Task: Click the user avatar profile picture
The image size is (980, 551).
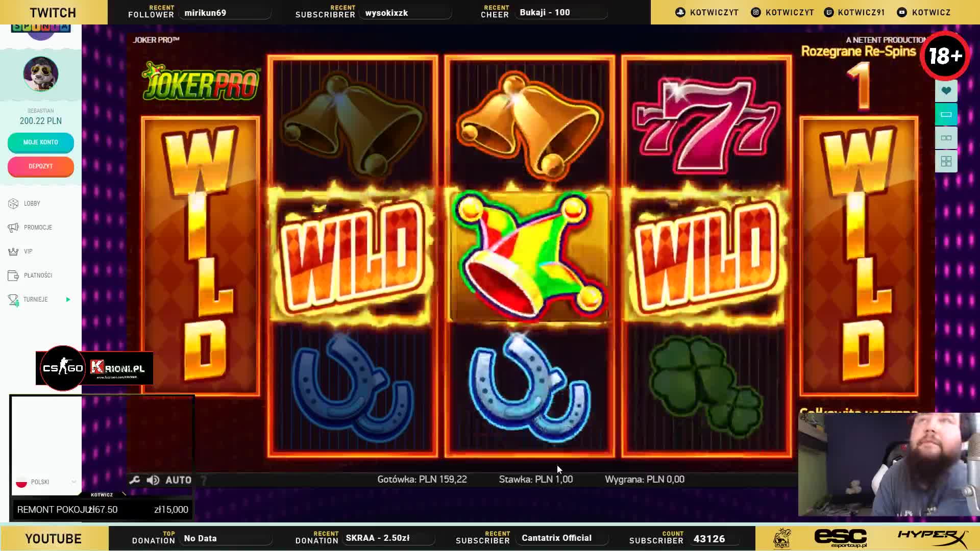Action: point(41,74)
